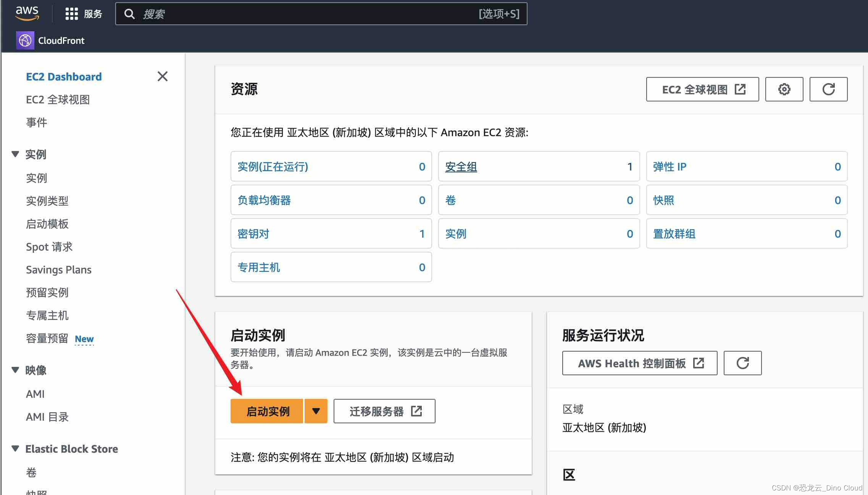Image resolution: width=868 pixels, height=495 pixels.
Task: Click into the AWS search field
Action: pos(305,14)
